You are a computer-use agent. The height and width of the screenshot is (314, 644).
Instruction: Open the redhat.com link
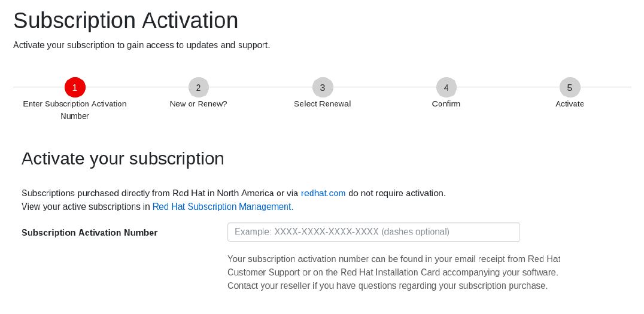(x=323, y=193)
